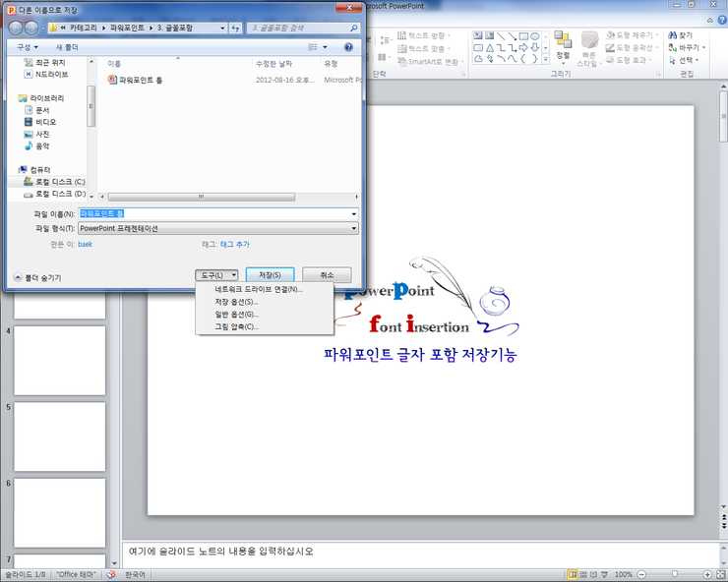This screenshot has height=582, width=728.
Task: Select slide 5 thumbnail
Action: [60, 436]
